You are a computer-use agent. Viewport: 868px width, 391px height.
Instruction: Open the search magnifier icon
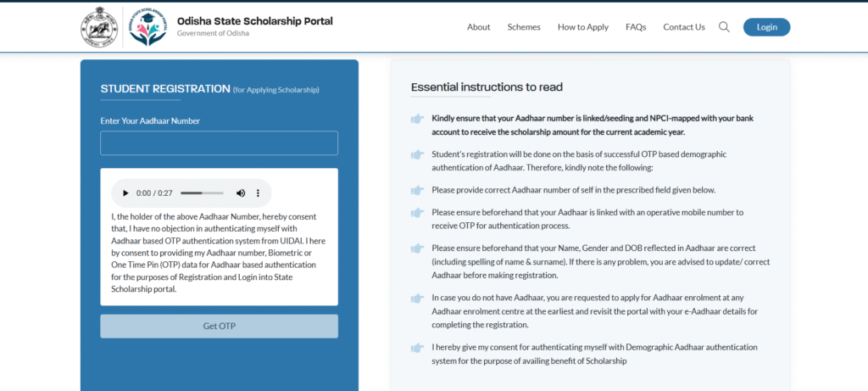pyautogui.click(x=724, y=27)
